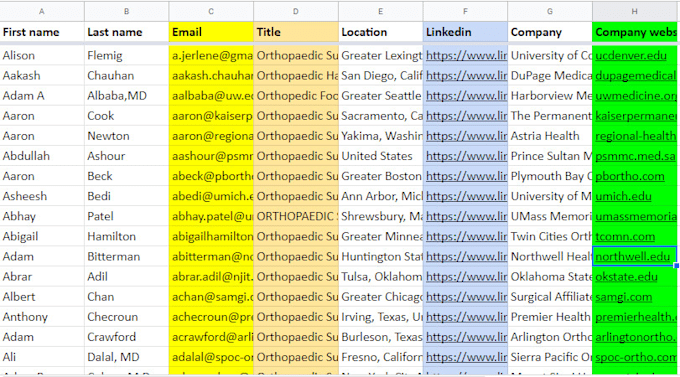Open Alison Flemig's LinkedIn link
This screenshot has width=680, height=377.
(466, 56)
